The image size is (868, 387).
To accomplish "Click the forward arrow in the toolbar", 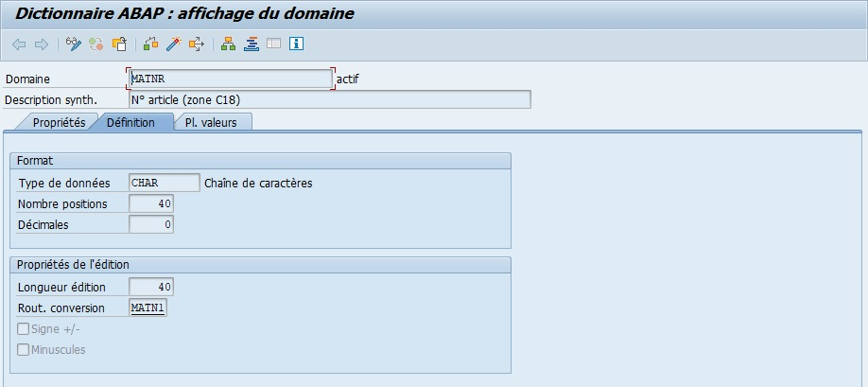I will coord(41,44).
